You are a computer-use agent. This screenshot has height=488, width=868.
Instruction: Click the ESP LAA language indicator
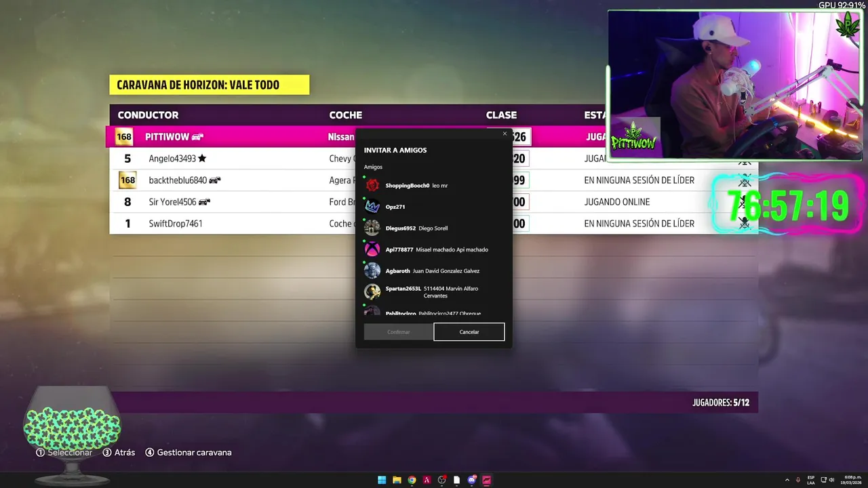tap(811, 480)
